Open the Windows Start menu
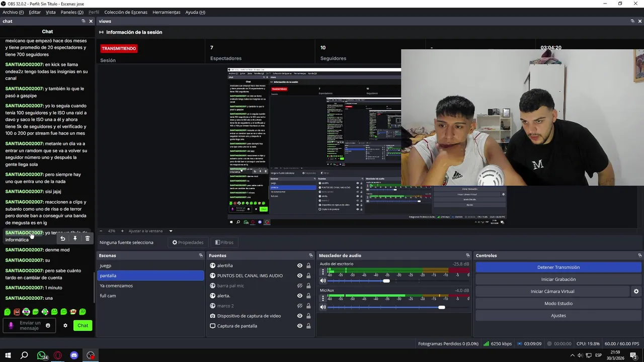The width and height of the screenshot is (644, 362). [x=8, y=355]
